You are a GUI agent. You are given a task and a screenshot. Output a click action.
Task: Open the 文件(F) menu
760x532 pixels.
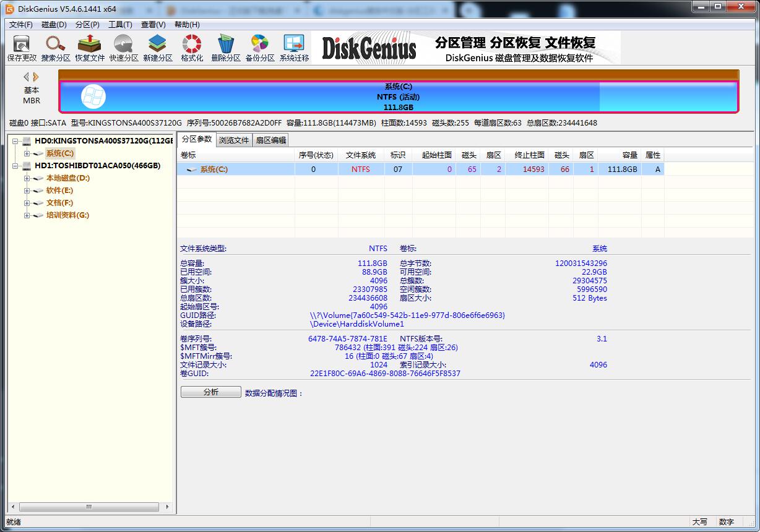[x=21, y=25]
